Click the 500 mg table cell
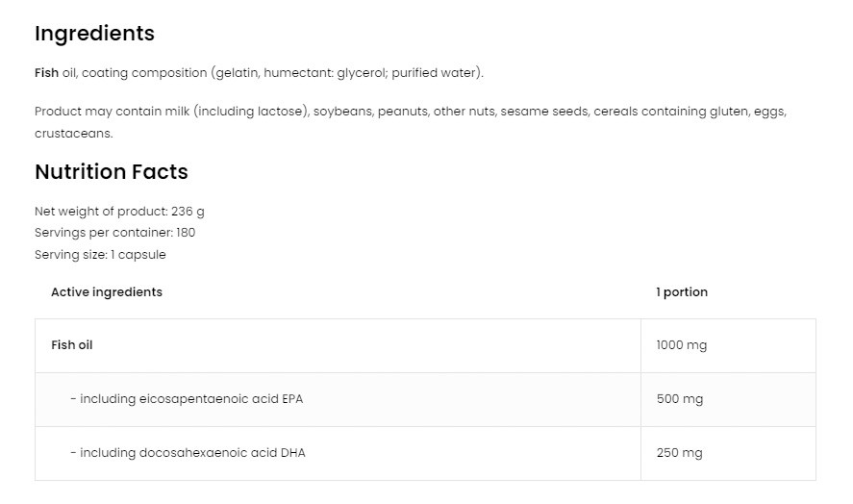This screenshot has width=853, height=504. [679, 399]
